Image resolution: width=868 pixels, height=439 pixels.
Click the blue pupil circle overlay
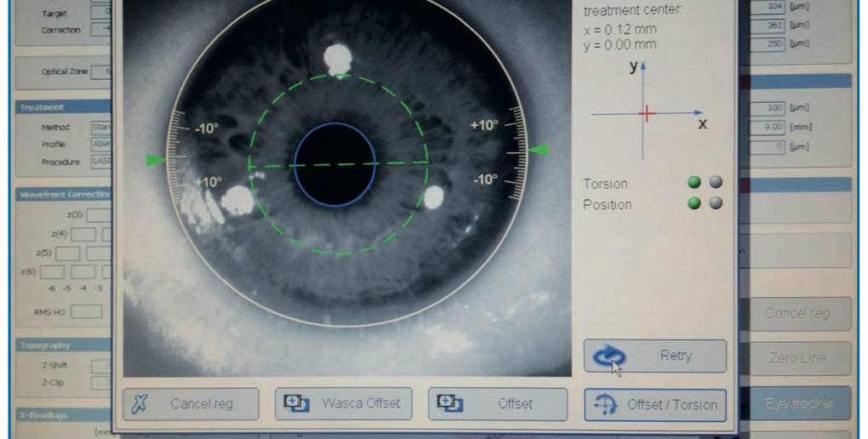(x=335, y=164)
